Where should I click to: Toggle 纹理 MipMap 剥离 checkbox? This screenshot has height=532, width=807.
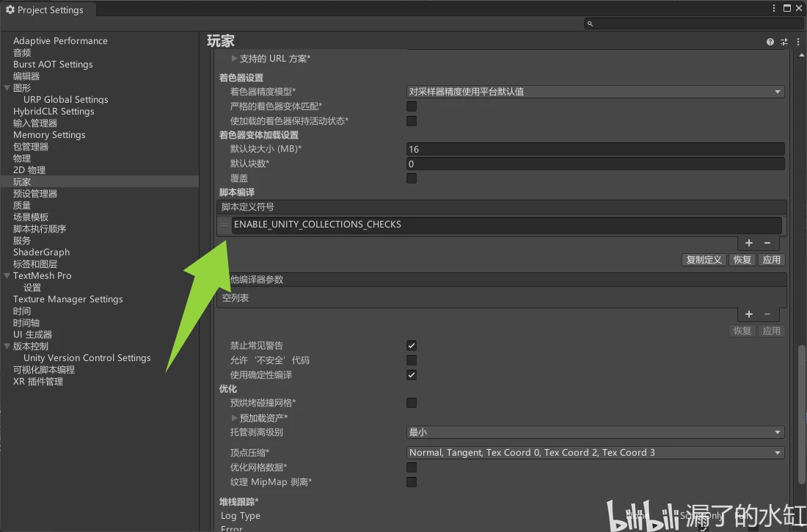coord(412,482)
